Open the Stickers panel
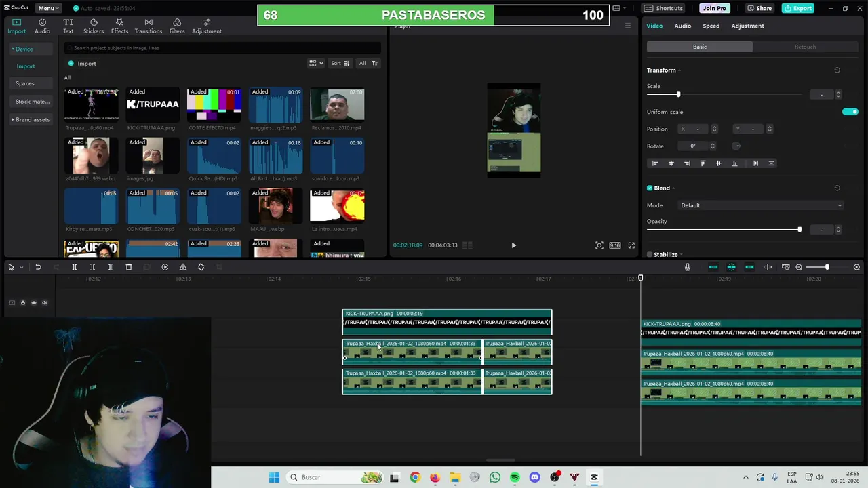This screenshot has height=488, width=868. (94, 26)
